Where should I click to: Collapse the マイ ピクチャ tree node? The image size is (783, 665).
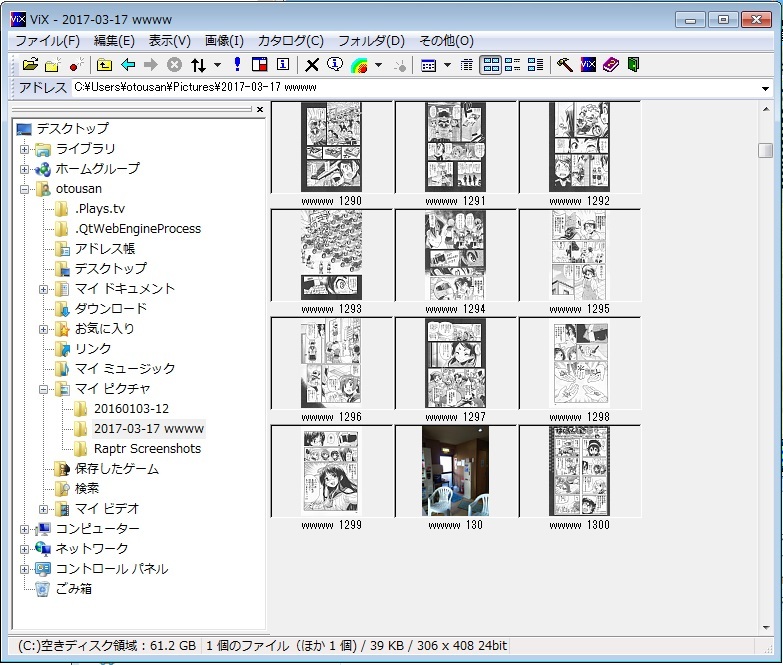(x=43, y=389)
